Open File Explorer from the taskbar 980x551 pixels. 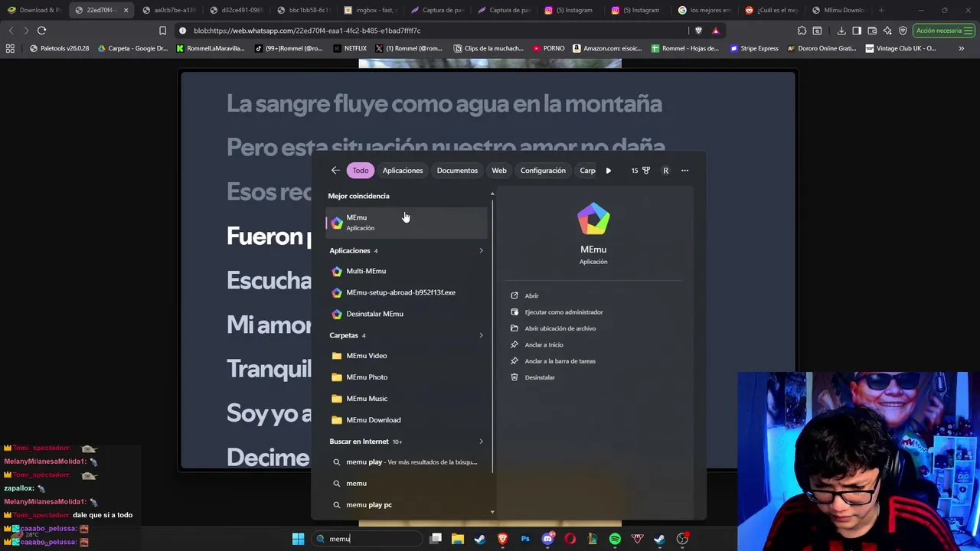point(458,539)
